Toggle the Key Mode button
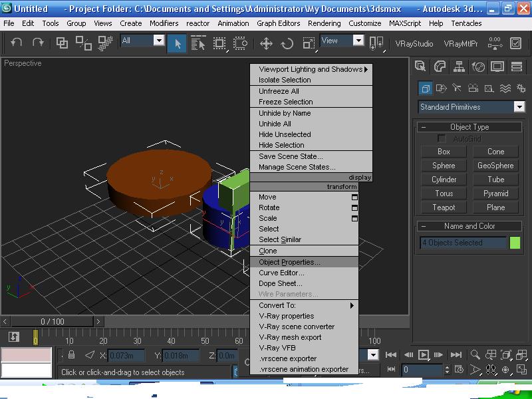 coord(391,369)
